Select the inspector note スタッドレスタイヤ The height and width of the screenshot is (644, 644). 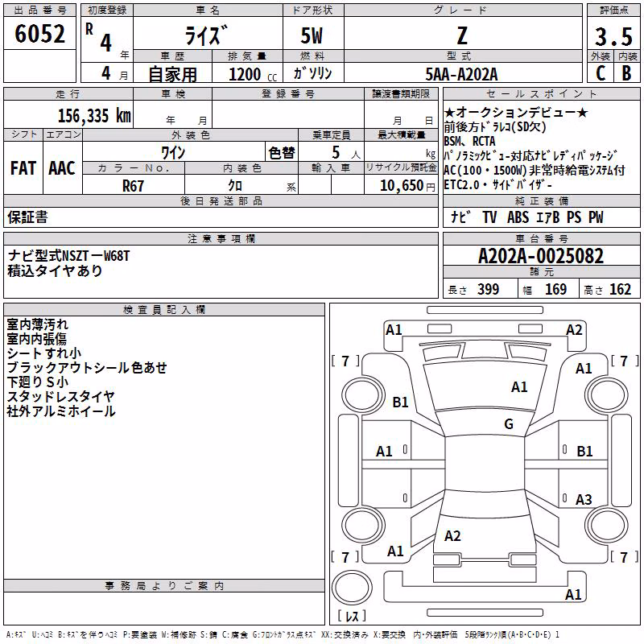(61, 396)
